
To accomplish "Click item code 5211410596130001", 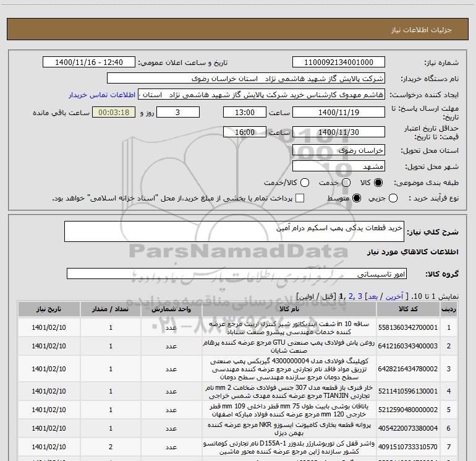I will coord(408,392).
